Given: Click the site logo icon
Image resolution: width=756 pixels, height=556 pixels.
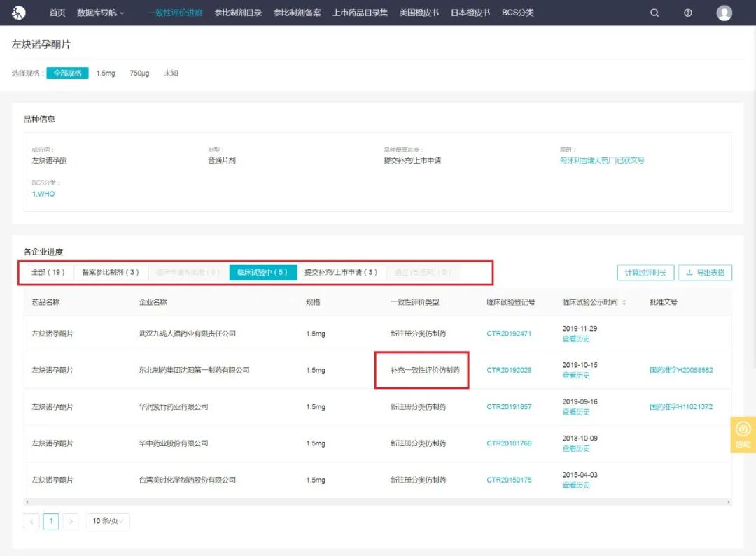Looking at the screenshot, I should click(18, 13).
